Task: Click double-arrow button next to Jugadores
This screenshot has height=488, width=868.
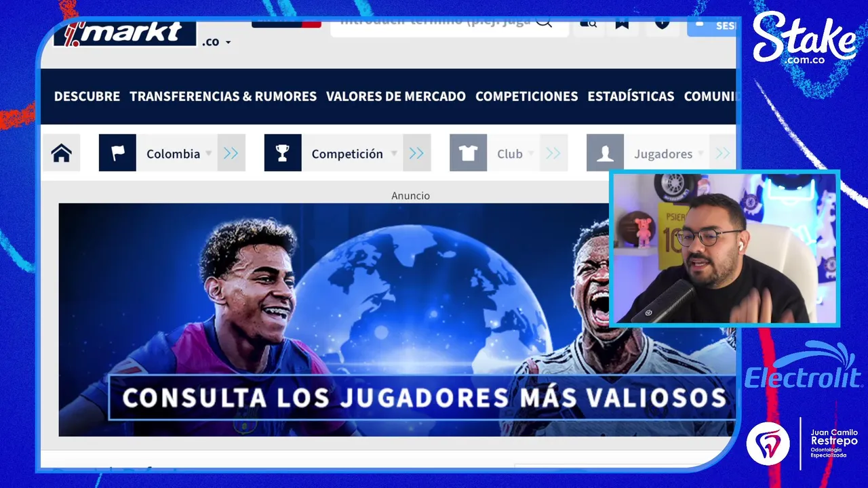Action: pos(723,153)
